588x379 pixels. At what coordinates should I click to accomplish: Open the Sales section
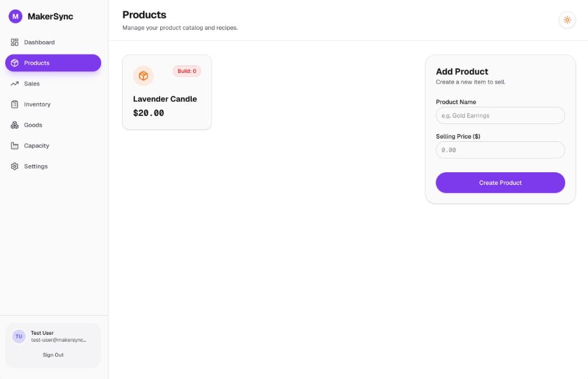coord(32,83)
